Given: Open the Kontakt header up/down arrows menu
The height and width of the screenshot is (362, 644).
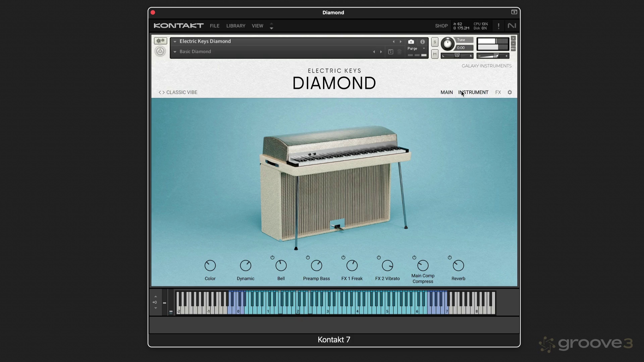Looking at the screenshot, I should coord(271,26).
